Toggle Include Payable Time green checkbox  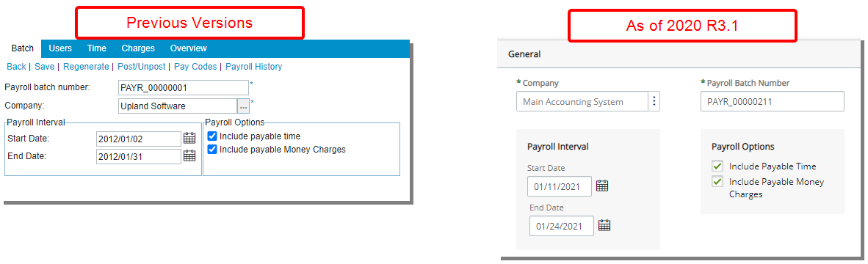pyautogui.click(x=717, y=166)
